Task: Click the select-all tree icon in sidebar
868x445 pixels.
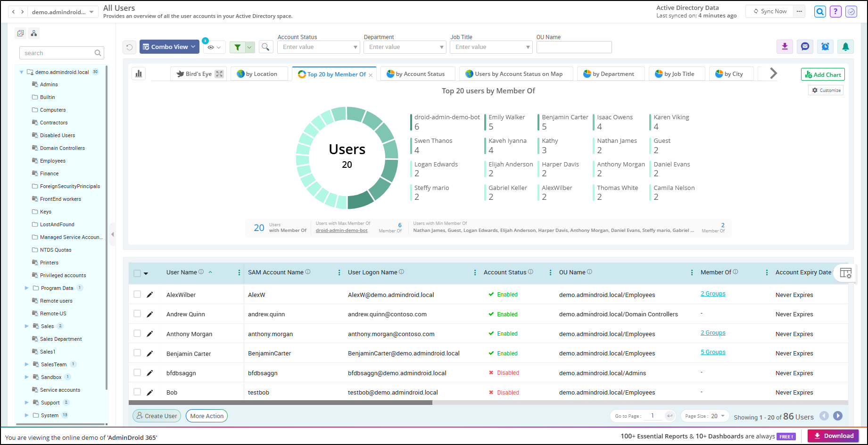Action: click(x=20, y=33)
